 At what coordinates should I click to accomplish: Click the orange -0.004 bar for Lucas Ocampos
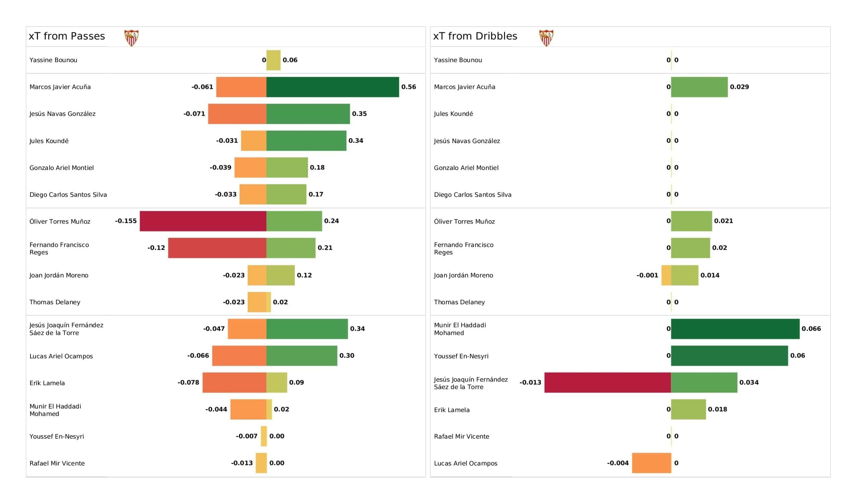(651, 463)
